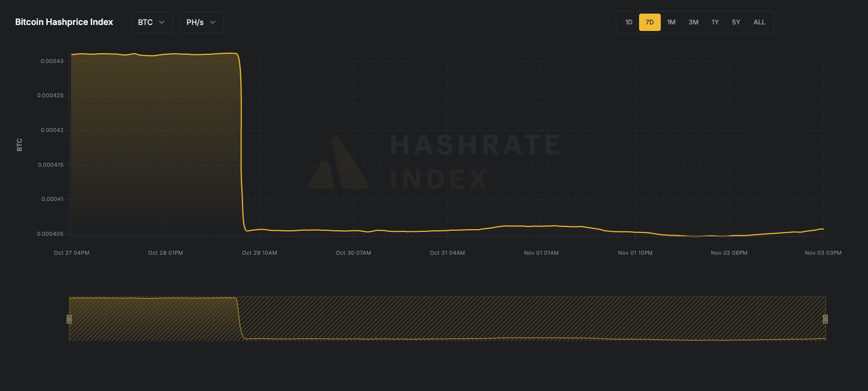Click the Oct 27 04PM axis label
868x391 pixels.
[72, 253]
